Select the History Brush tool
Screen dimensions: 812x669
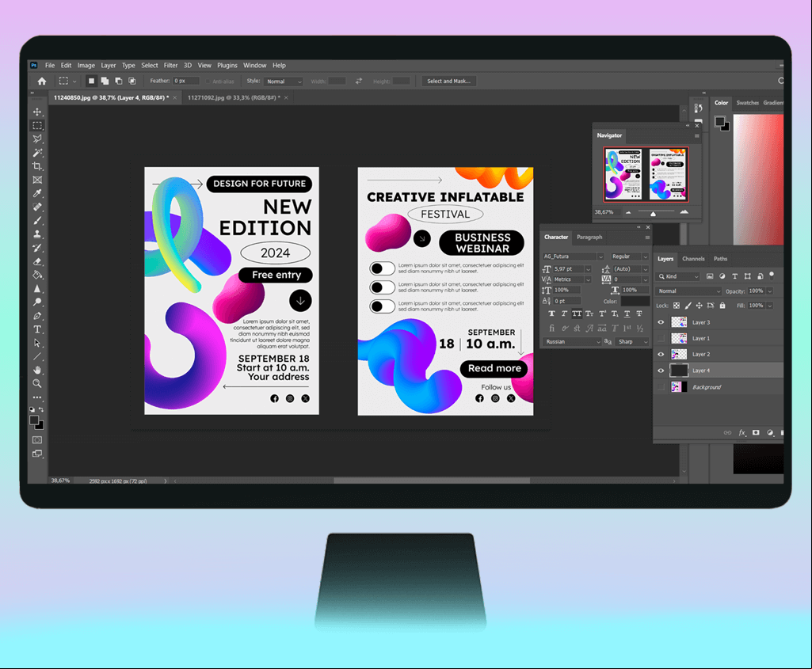[37, 248]
